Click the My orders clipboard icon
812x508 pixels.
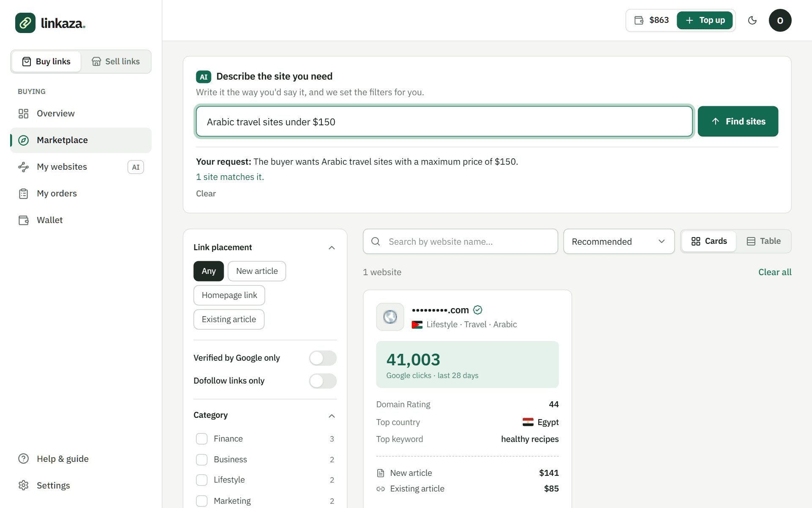pos(23,193)
